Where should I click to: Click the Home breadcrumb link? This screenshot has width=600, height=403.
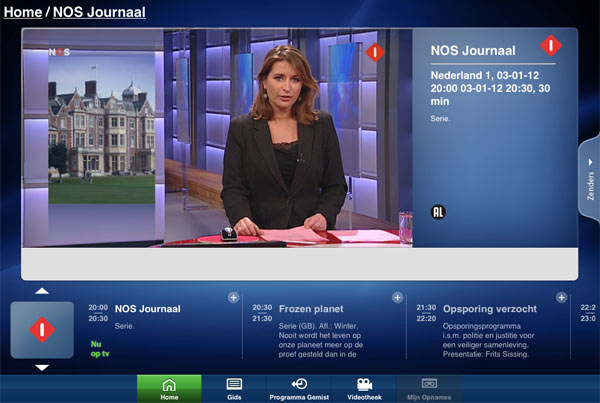[22, 13]
